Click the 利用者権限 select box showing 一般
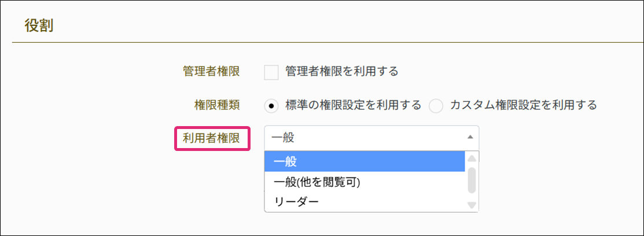 [365, 137]
